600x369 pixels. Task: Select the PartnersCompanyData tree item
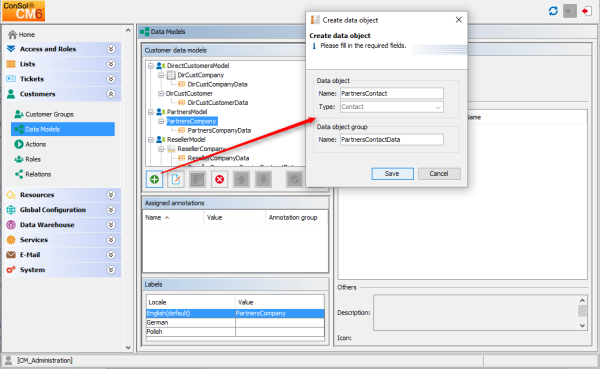219,131
